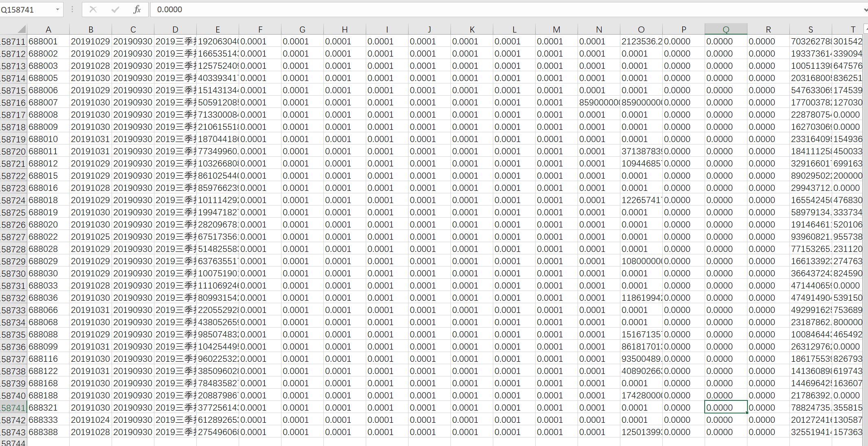
Task: Click the three-dot name box resize handle
Action: [x=72, y=9]
